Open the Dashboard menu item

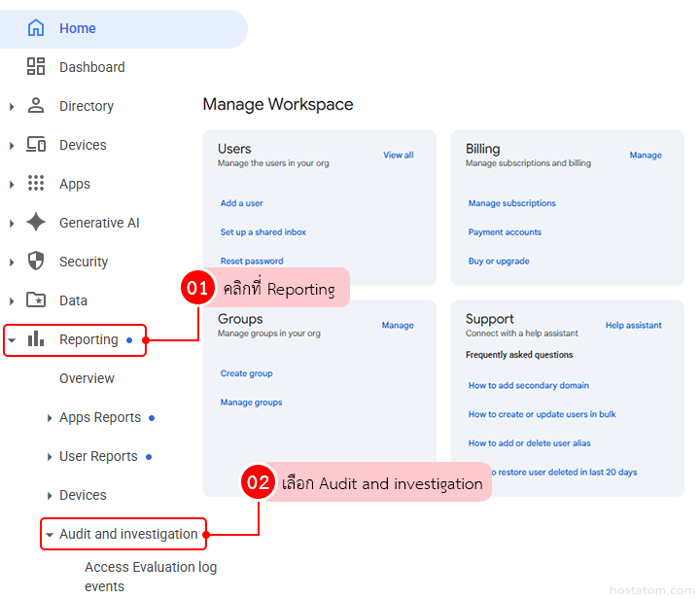tap(92, 67)
